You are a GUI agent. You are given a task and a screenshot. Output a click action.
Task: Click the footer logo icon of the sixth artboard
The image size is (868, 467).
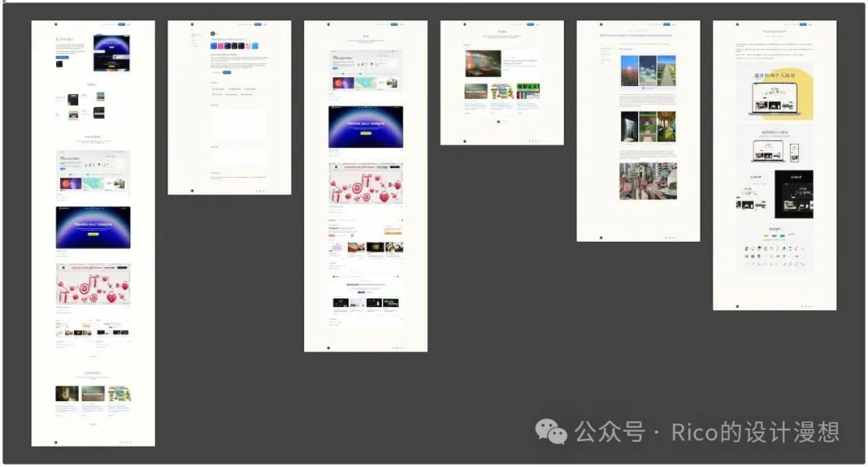(738, 305)
